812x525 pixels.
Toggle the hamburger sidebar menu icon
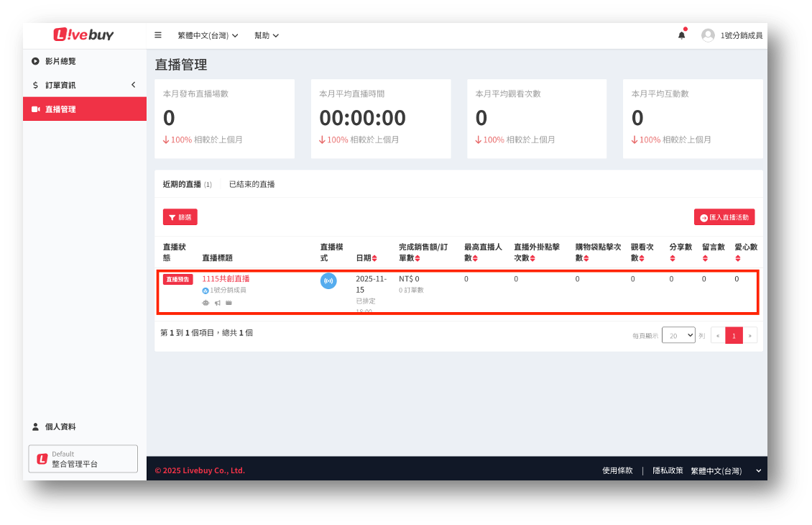[x=158, y=35]
